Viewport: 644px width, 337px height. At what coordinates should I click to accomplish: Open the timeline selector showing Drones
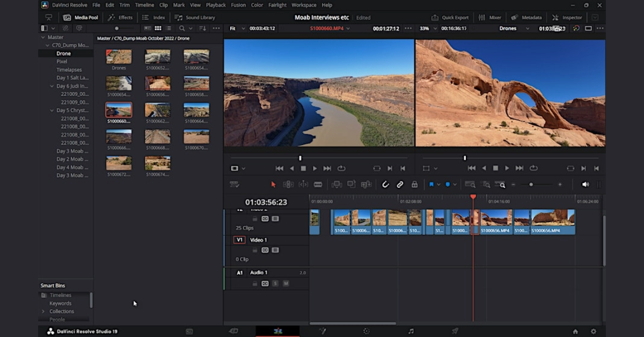tap(511, 28)
